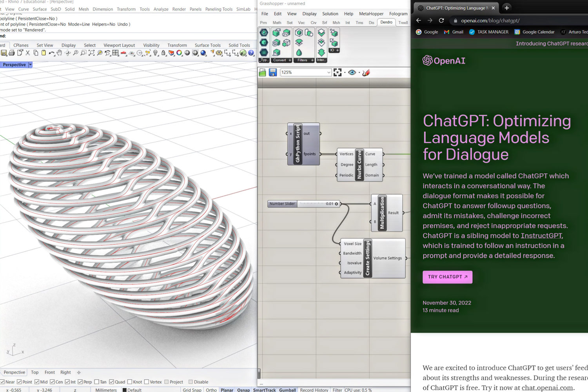Click the Grasshopper sketch brush icon
This screenshot has height=392, width=588.
pos(366,73)
